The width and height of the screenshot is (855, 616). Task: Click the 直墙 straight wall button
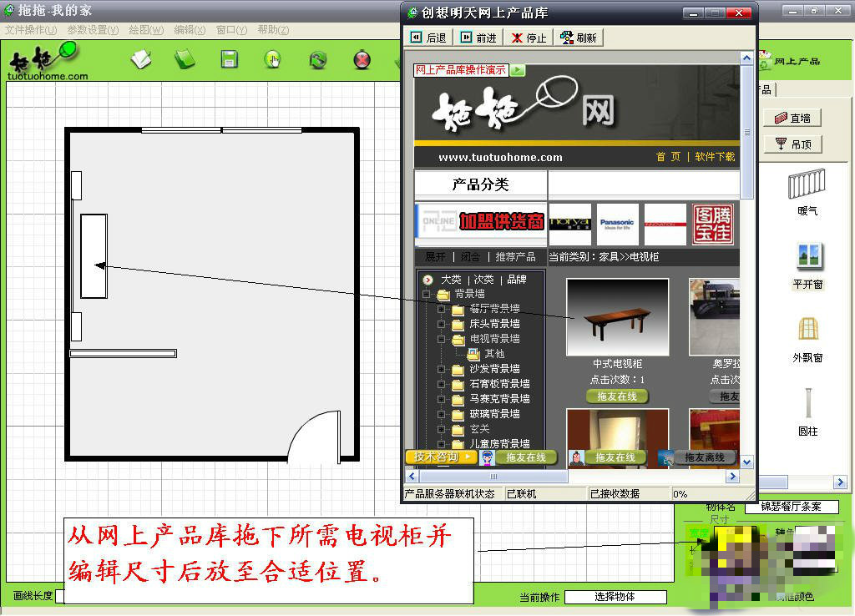(792, 118)
